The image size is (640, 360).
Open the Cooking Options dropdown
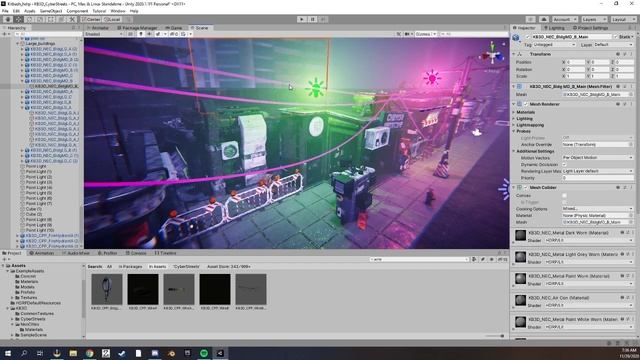(598, 209)
